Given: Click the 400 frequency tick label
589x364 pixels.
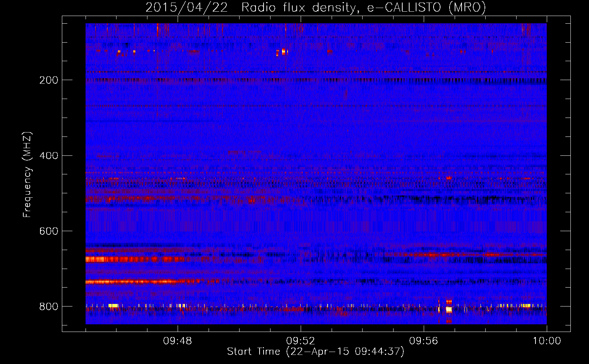Looking at the screenshot, I should click(49, 156).
